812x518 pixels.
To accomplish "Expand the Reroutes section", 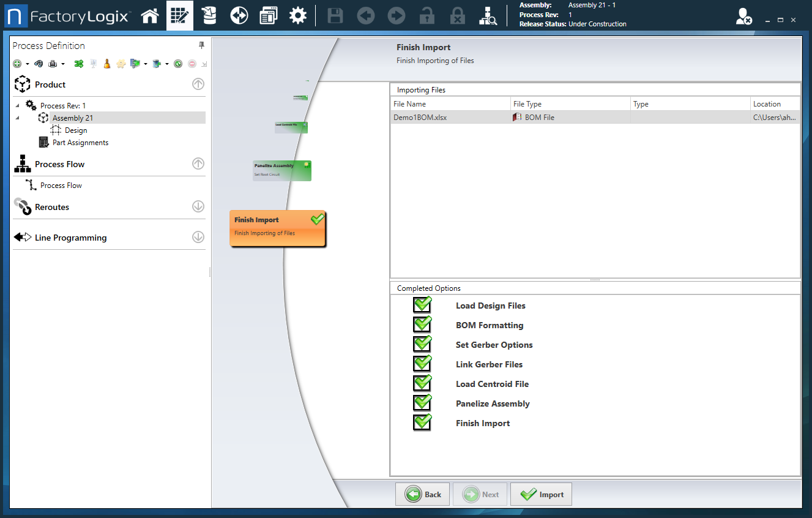I will (198, 207).
